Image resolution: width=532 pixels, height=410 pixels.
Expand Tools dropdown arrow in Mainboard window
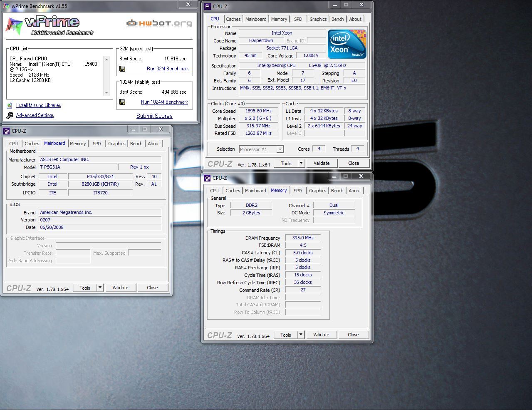point(100,288)
